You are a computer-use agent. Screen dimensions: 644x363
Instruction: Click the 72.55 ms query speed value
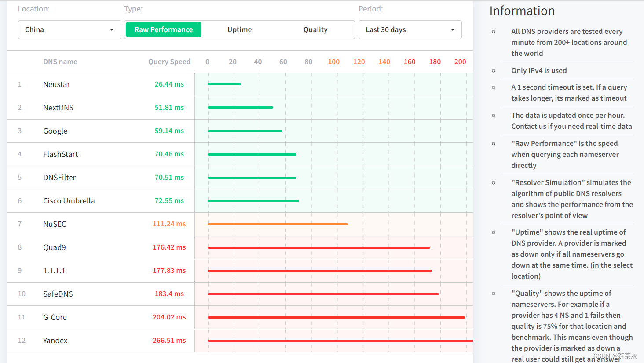point(169,200)
